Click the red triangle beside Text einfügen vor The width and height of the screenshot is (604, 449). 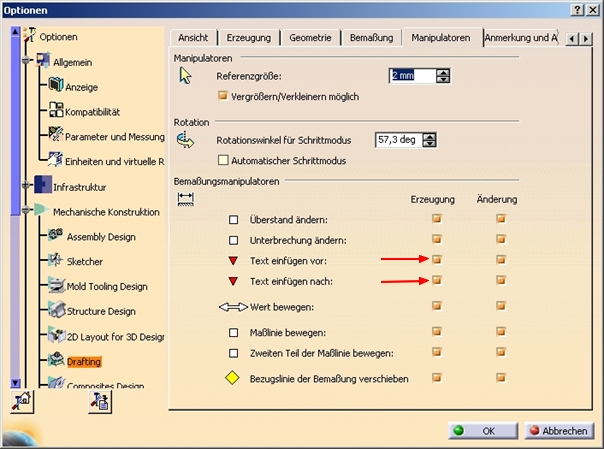pos(233,261)
